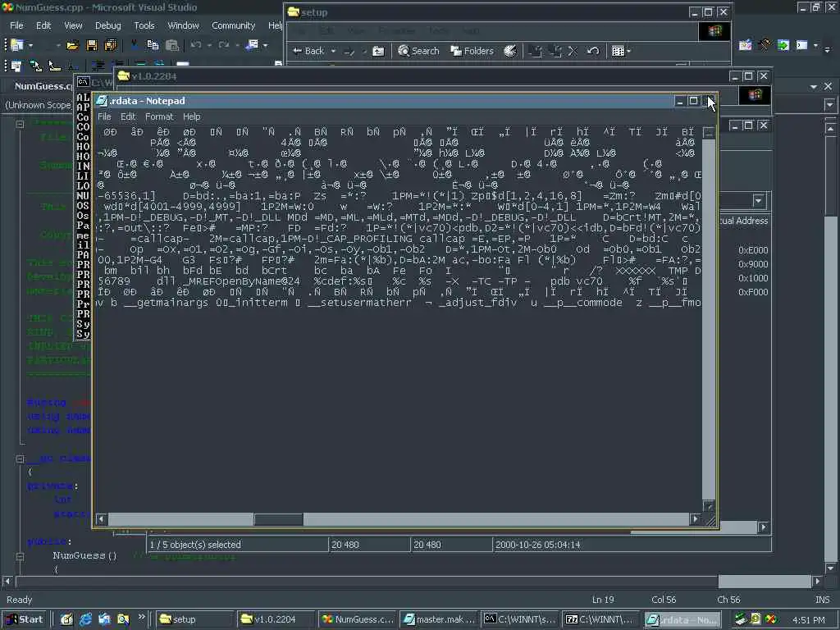The width and height of the screenshot is (840, 630).
Task: Open the dropdown arrow next to Redo
Action: 237,46
